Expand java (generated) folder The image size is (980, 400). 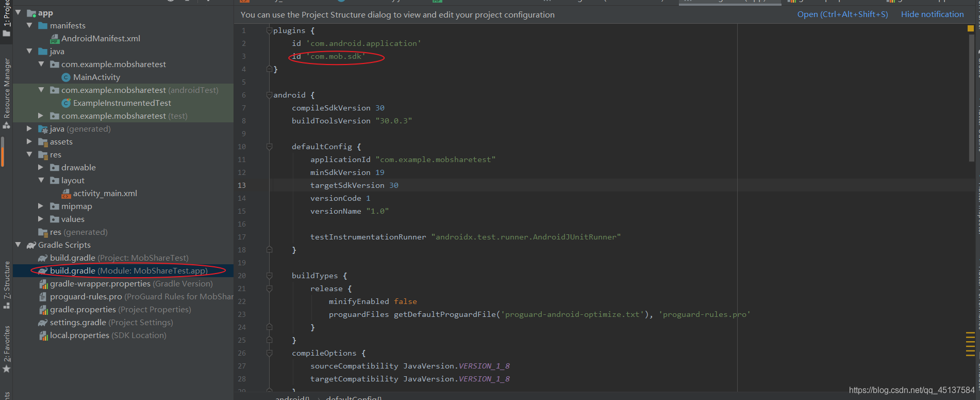tap(29, 129)
